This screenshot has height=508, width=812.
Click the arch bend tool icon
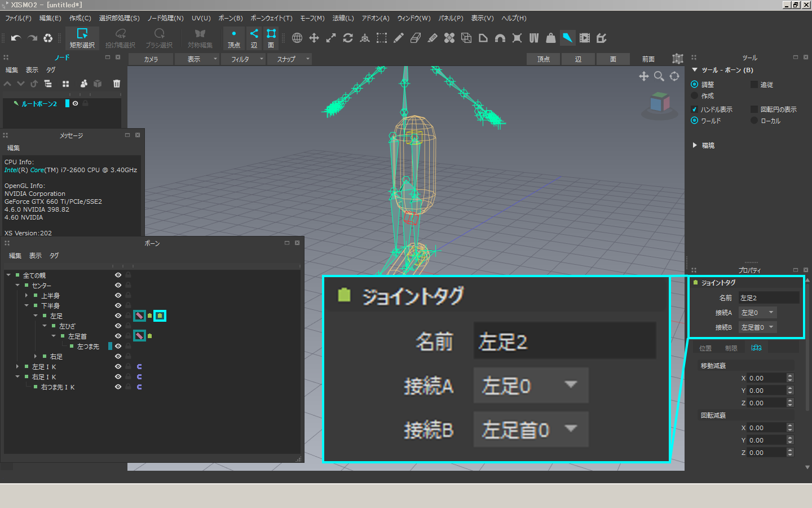click(500, 38)
